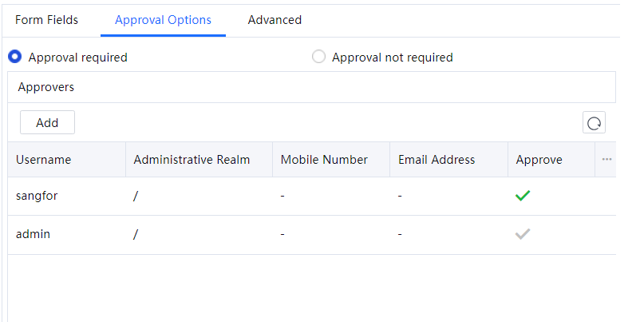Click the Approve column header
The image size is (644, 322).
(x=539, y=160)
